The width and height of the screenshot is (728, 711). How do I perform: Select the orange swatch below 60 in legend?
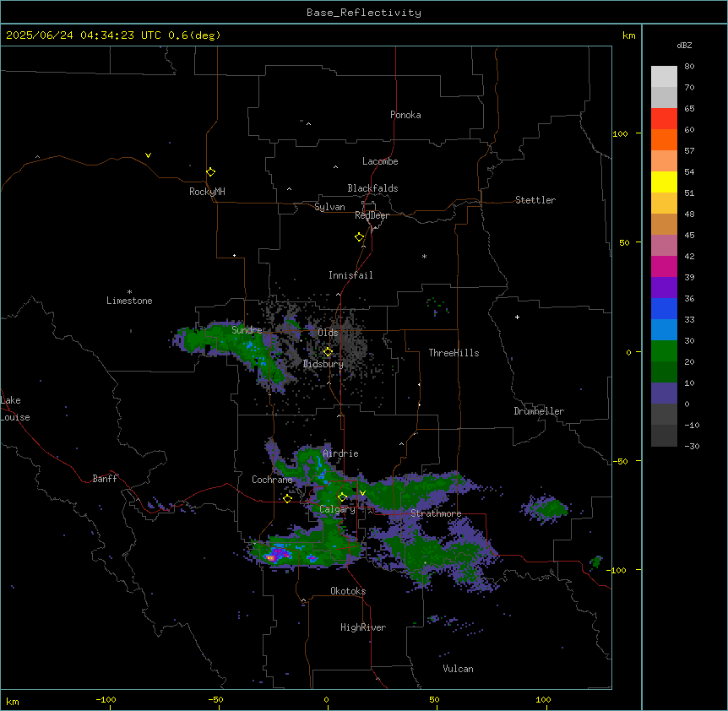pyautogui.click(x=664, y=139)
